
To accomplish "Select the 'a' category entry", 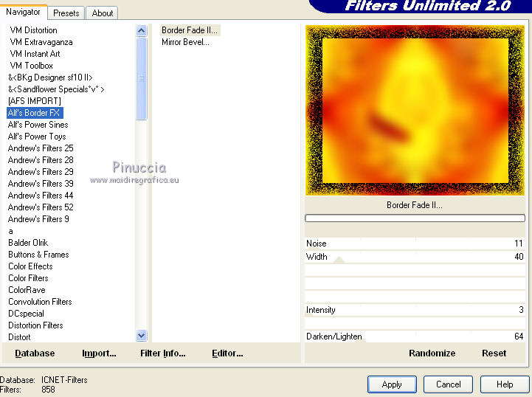I will point(10,231).
